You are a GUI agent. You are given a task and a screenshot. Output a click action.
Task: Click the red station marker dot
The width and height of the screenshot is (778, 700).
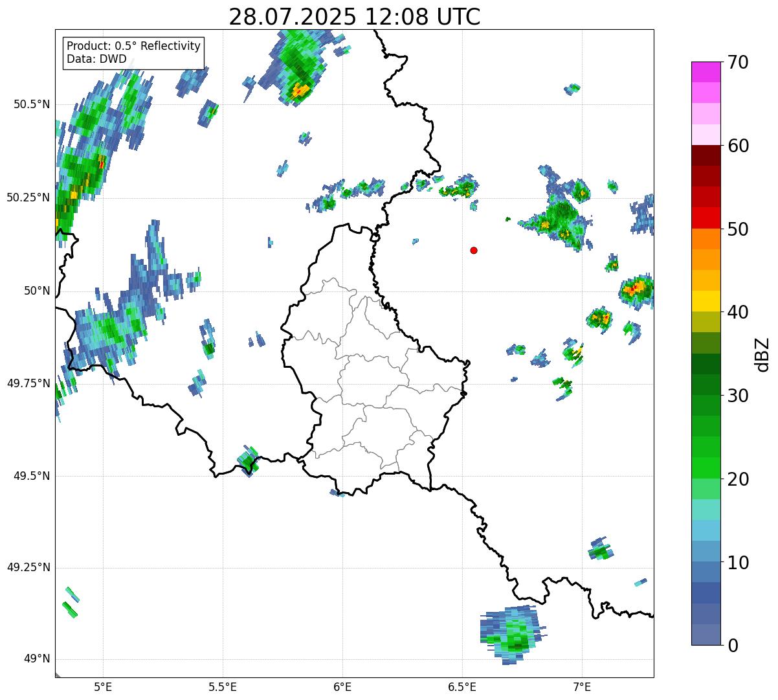474,250
